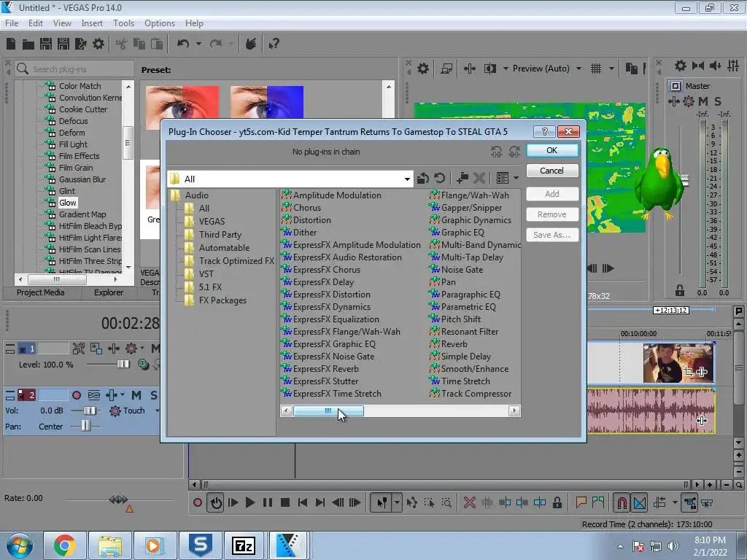Click the Save As... button
The width and height of the screenshot is (747, 560).
coord(552,235)
